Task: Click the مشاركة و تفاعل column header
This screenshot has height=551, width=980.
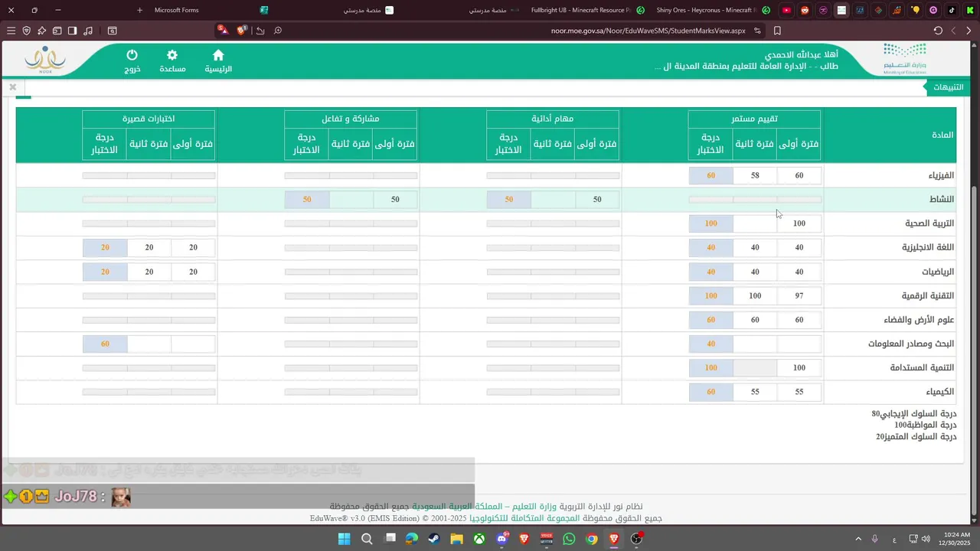Action: (351, 119)
